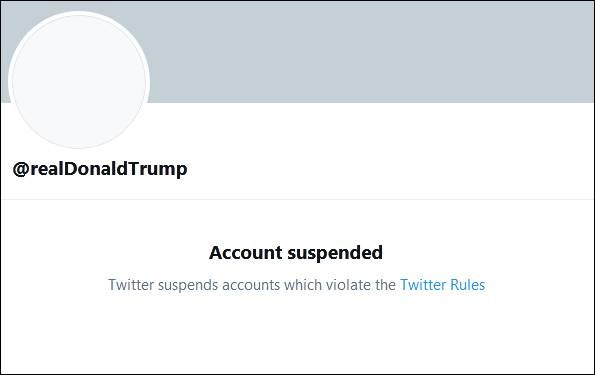The width and height of the screenshot is (595, 375).
Task: Click the bold word suspended in heading
Action: [335, 254]
